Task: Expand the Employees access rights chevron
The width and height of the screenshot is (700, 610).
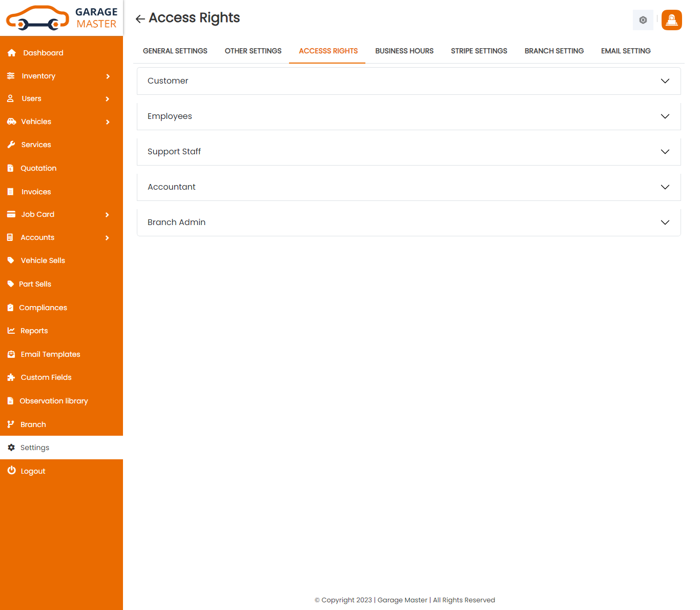Action: tap(665, 116)
